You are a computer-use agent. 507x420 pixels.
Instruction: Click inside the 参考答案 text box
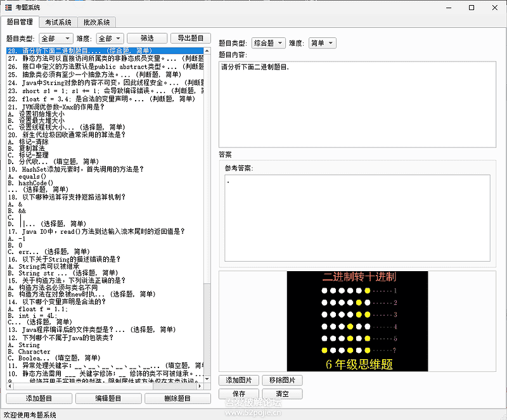(x=357, y=218)
